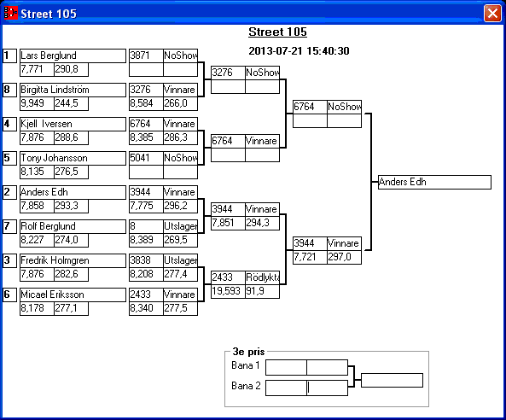Click the Bana 2 second input field
This screenshot has width=506, height=420.
point(327,388)
